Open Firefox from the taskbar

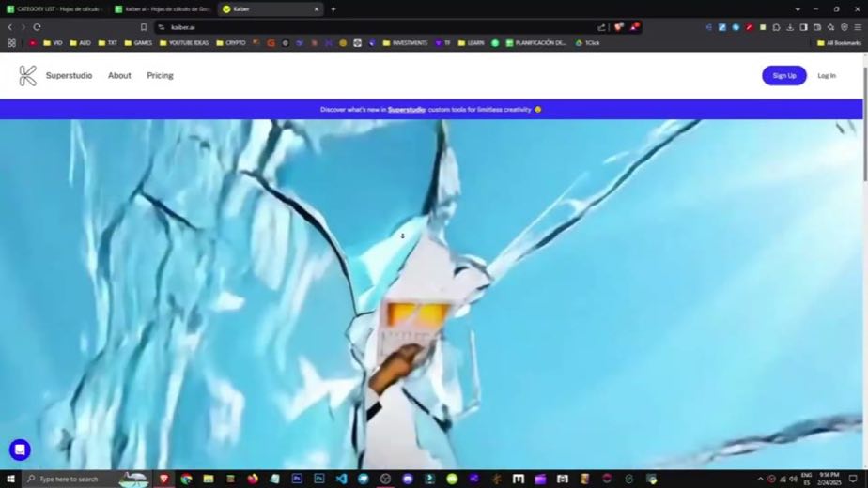pos(253,479)
